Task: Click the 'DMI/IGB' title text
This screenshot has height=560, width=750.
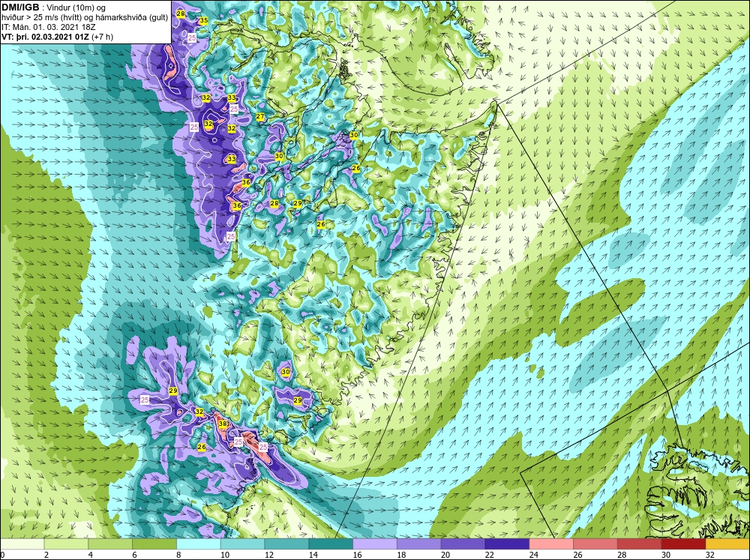Action: (20, 7)
